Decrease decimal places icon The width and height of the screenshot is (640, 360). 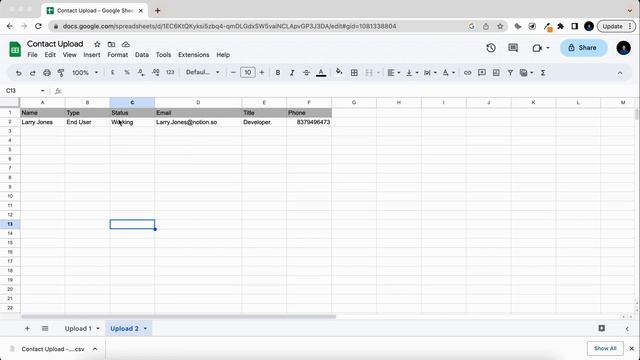(141, 73)
